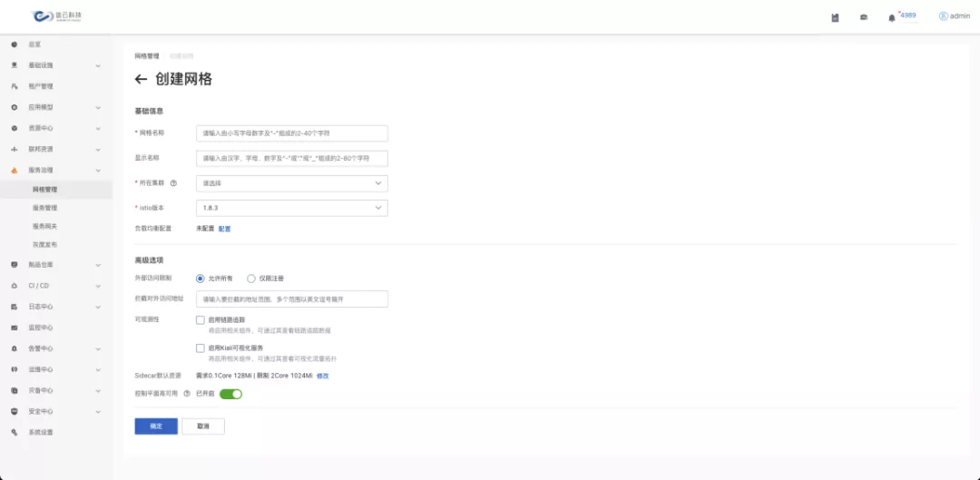
Task: Focus the 显示名称 input field
Action: pyautogui.click(x=292, y=158)
